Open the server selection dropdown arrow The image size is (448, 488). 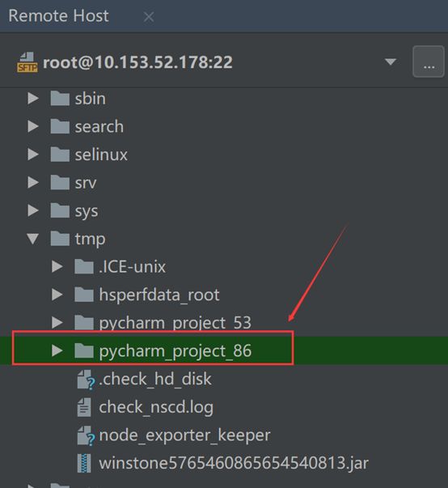click(390, 62)
